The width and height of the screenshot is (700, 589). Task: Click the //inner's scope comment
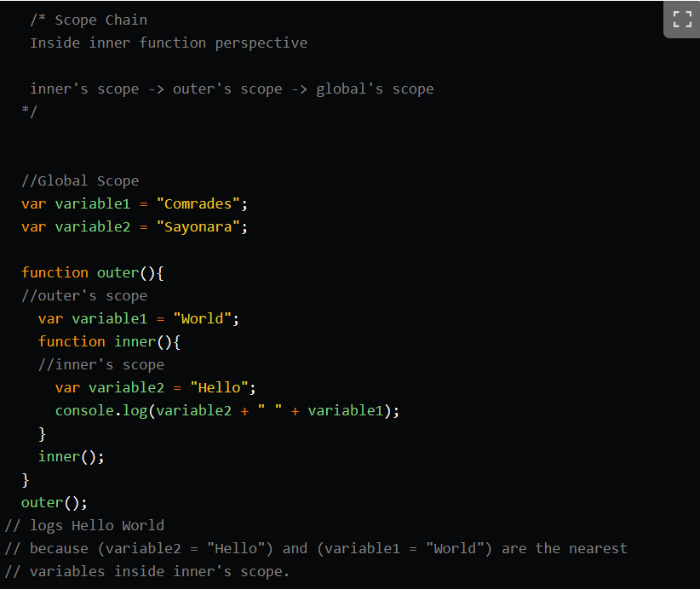click(x=100, y=364)
